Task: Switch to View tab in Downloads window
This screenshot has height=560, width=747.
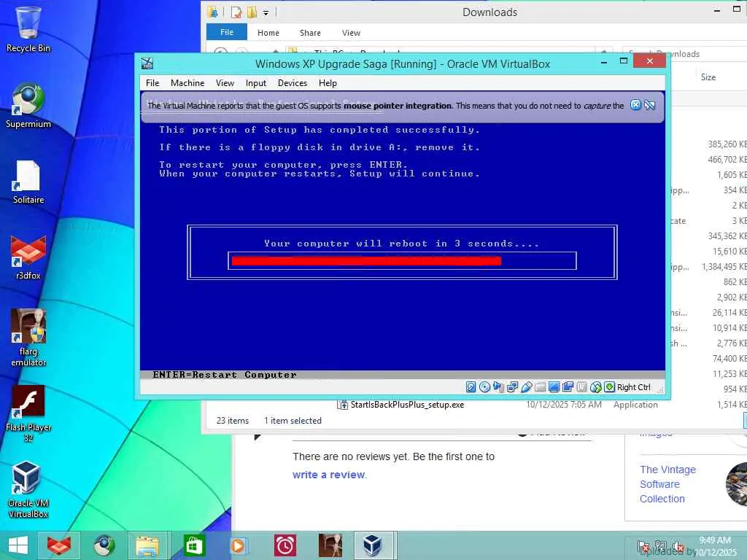Action: (x=351, y=32)
